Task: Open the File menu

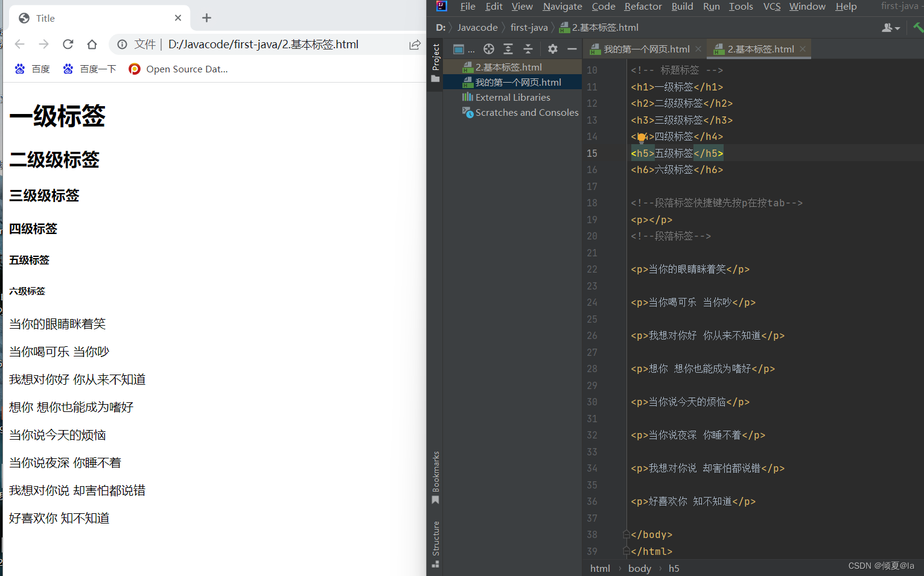Action: pyautogui.click(x=468, y=6)
